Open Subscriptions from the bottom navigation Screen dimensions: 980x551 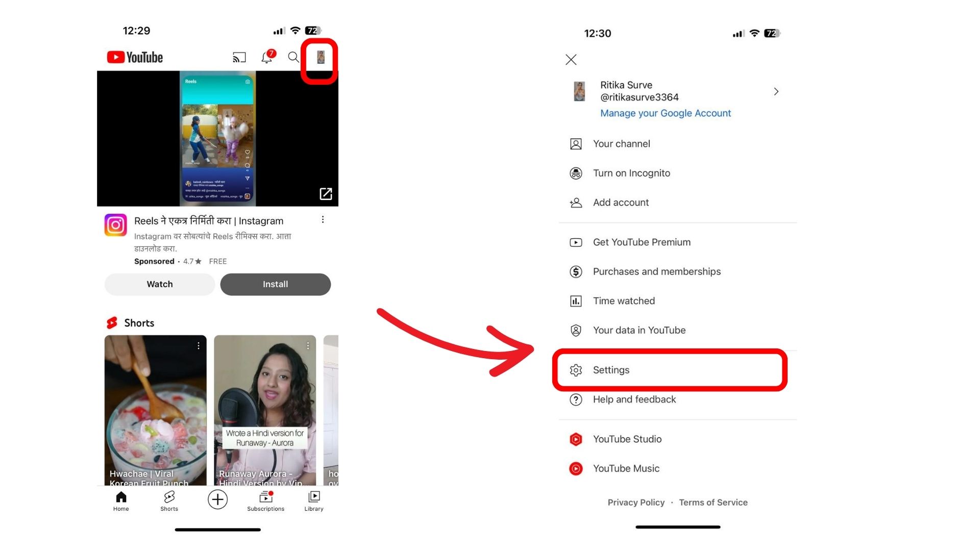point(265,499)
